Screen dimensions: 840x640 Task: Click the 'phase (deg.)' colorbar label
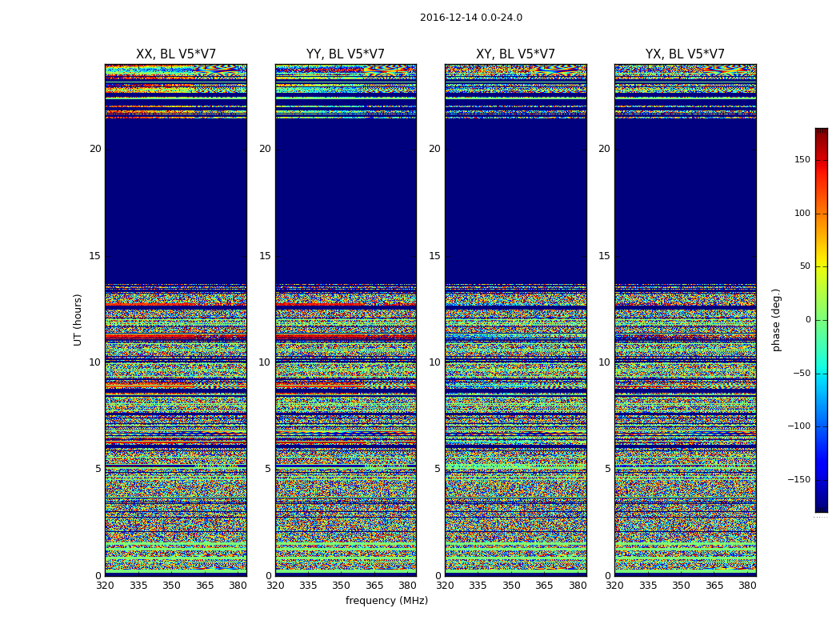tap(776, 320)
